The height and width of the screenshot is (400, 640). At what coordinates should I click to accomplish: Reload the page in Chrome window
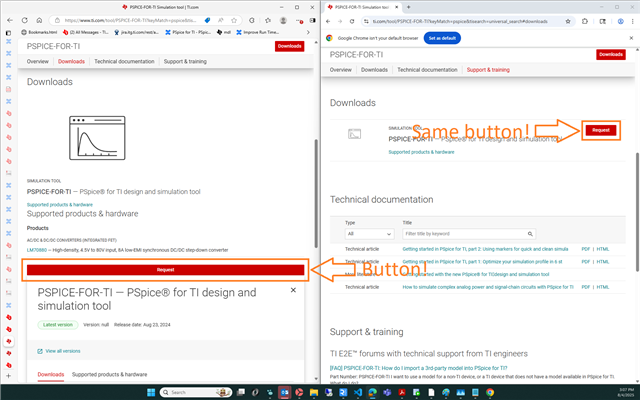coord(352,21)
